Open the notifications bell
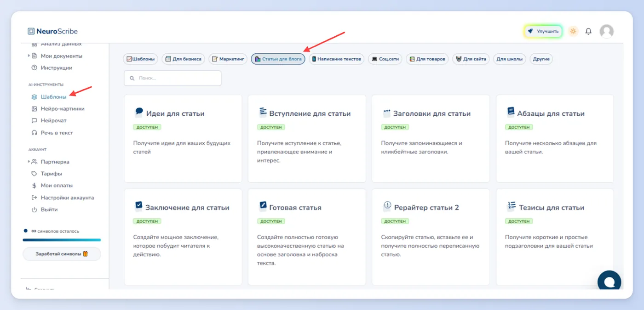Viewport: 644px width, 310px height. pyautogui.click(x=588, y=31)
